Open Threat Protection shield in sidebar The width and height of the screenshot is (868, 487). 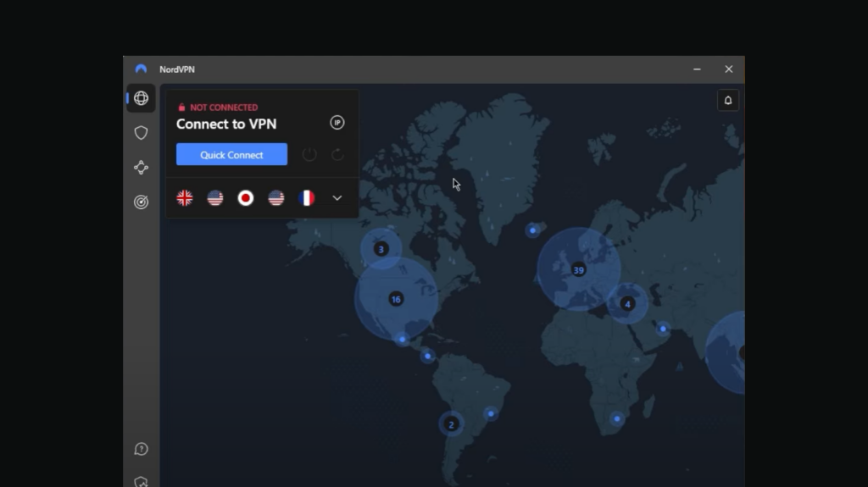pyautogui.click(x=141, y=133)
